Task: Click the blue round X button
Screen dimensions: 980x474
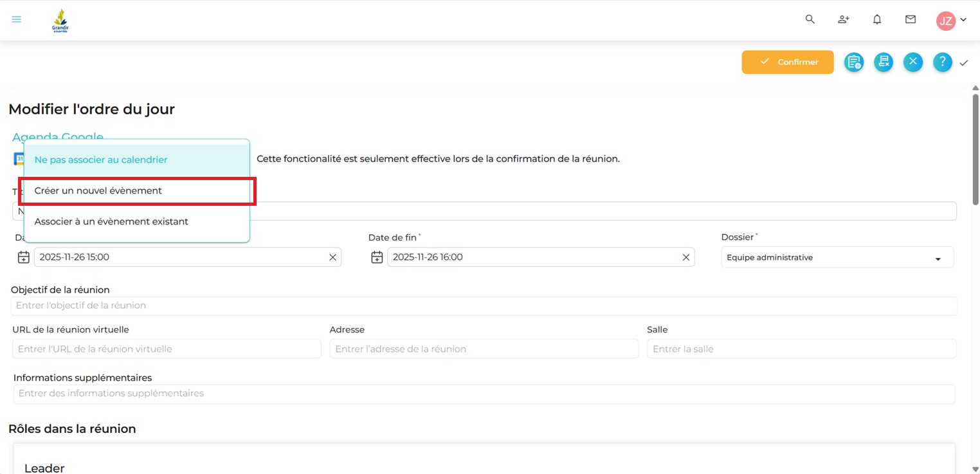Action: (913, 62)
